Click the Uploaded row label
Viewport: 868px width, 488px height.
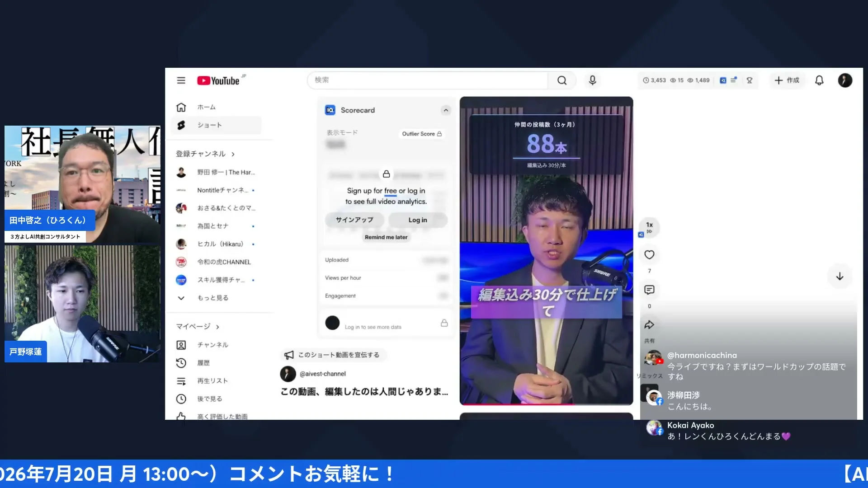[x=337, y=260]
